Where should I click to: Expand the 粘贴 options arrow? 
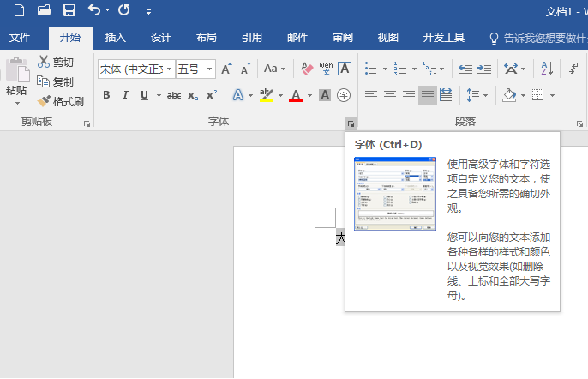point(17,103)
